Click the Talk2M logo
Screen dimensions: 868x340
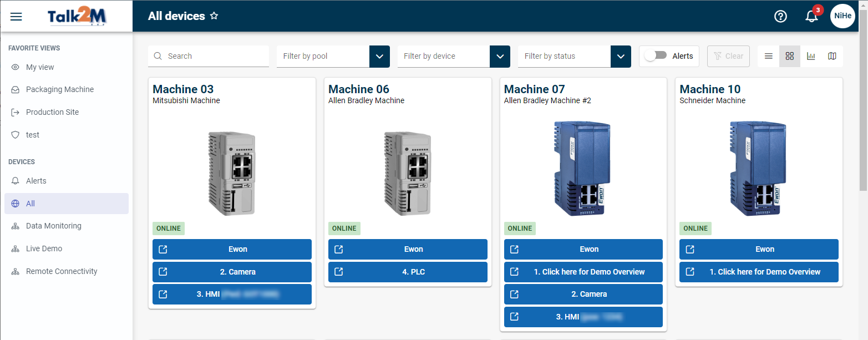point(77,17)
